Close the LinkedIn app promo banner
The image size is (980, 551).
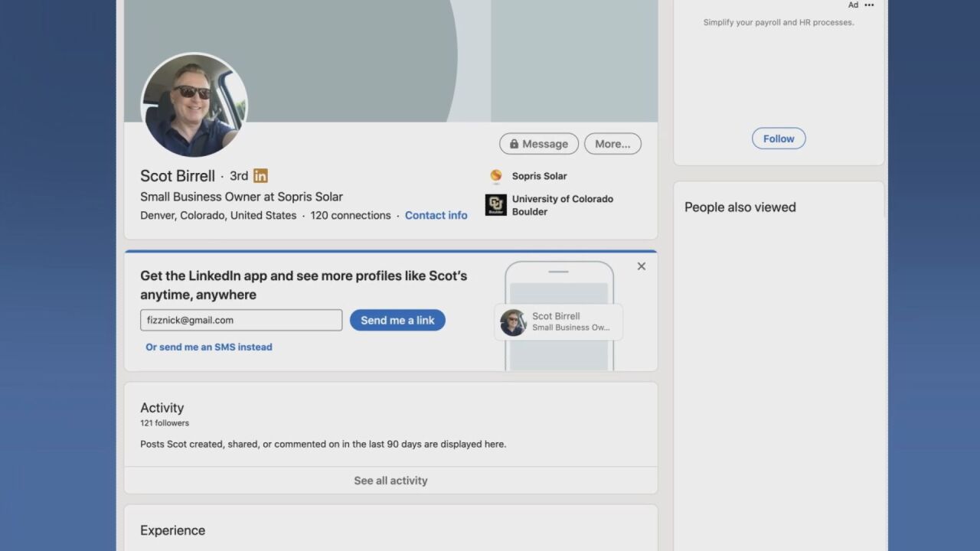click(x=642, y=266)
